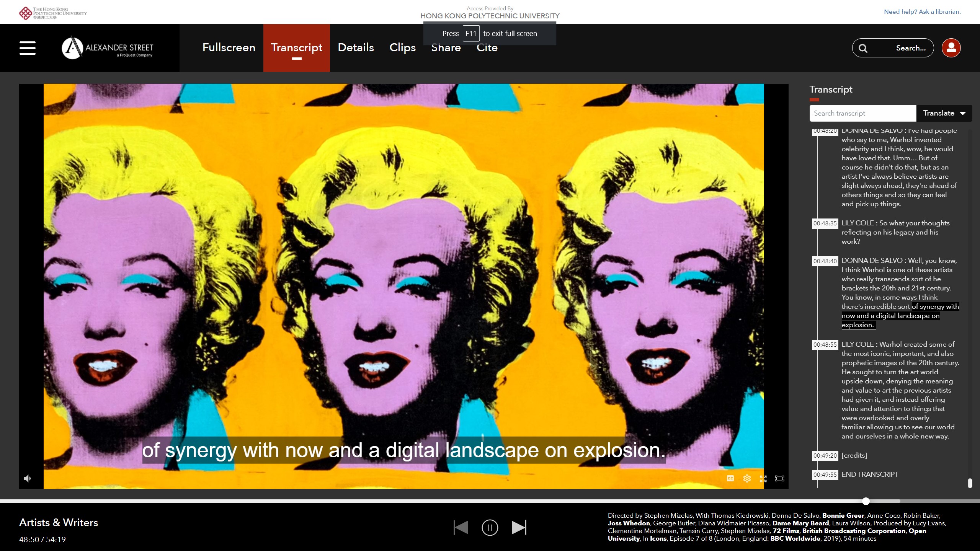The image size is (980, 551).
Task: Open the Icons series link
Action: tap(658, 538)
